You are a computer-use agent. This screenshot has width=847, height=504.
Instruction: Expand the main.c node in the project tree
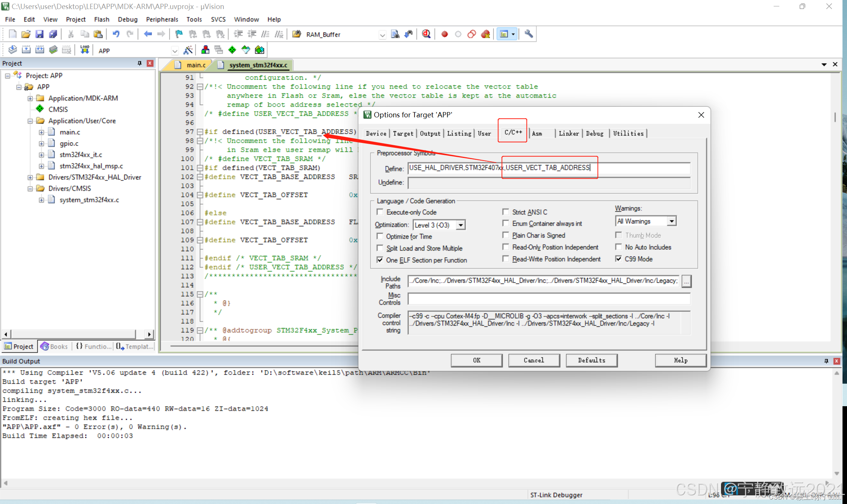pyautogui.click(x=41, y=132)
